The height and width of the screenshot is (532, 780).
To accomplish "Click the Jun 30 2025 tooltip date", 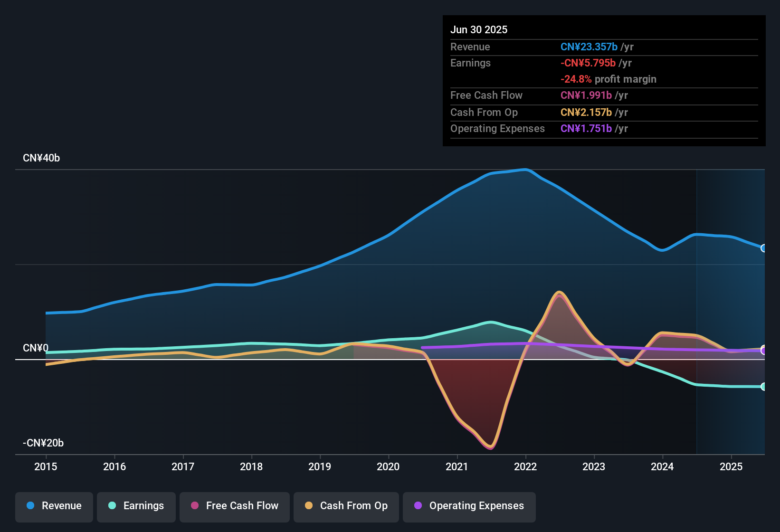I will tap(479, 29).
